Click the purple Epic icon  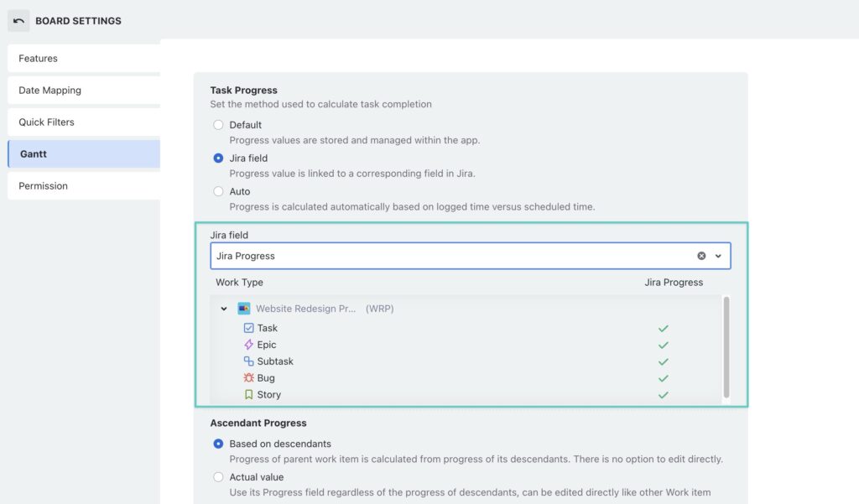[247, 345]
